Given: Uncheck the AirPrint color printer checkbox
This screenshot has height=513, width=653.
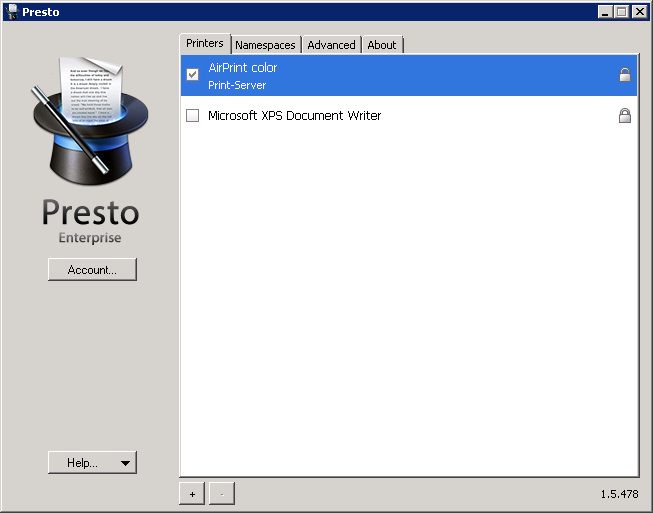Looking at the screenshot, I should pos(192,75).
